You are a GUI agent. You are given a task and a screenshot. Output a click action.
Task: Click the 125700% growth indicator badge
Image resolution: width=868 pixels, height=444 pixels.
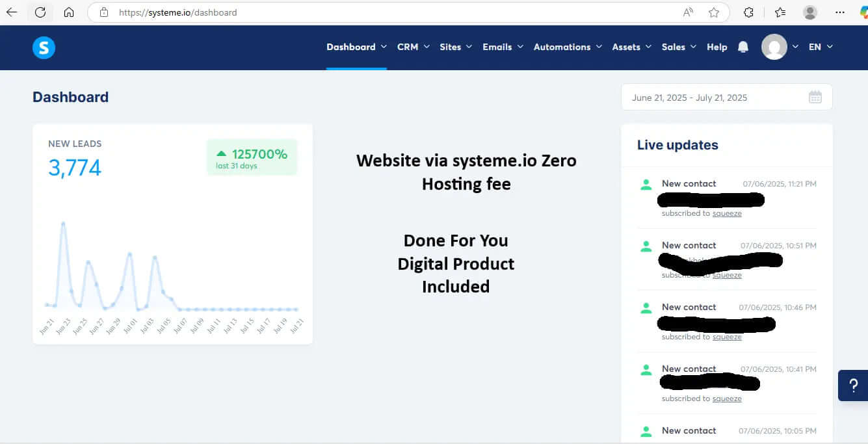pos(252,157)
